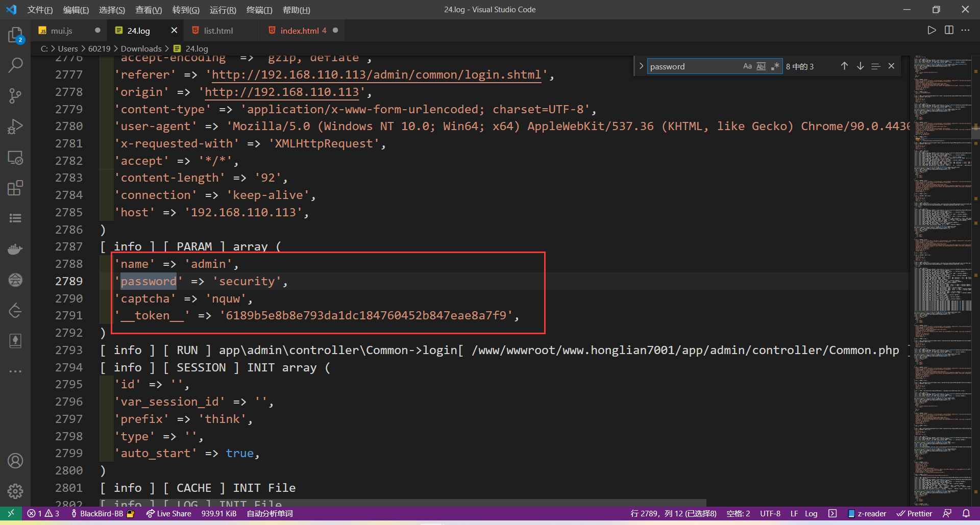Expand the replace field chevron

[641, 66]
